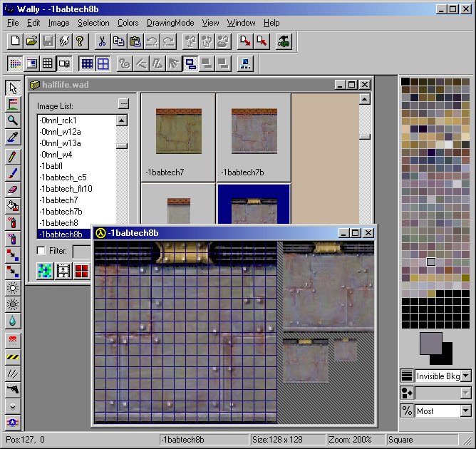Toggle the four-pane tile button
476x449 pixels.
tap(103, 63)
